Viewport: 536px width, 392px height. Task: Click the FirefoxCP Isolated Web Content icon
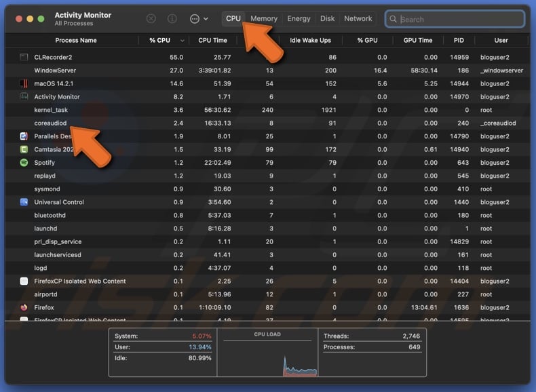pos(24,281)
